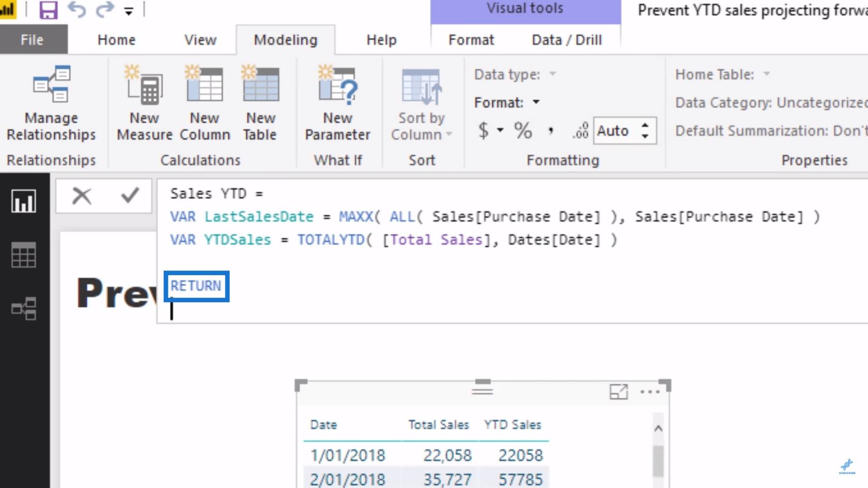Image resolution: width=868 pixels, height=488 pixels.
Task: Apply currency format with dollar icon
Action: point(484,130)
